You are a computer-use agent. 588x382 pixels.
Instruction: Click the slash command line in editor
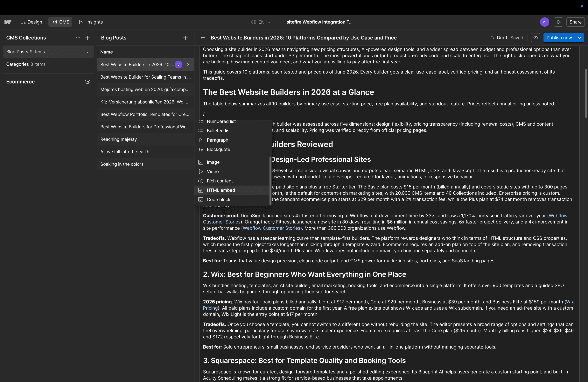click(204, 114)
